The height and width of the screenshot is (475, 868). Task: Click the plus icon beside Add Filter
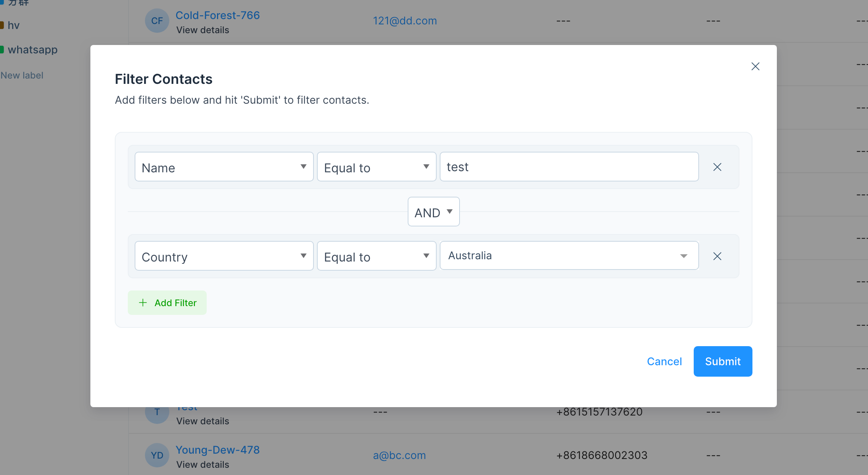point(143,303)
